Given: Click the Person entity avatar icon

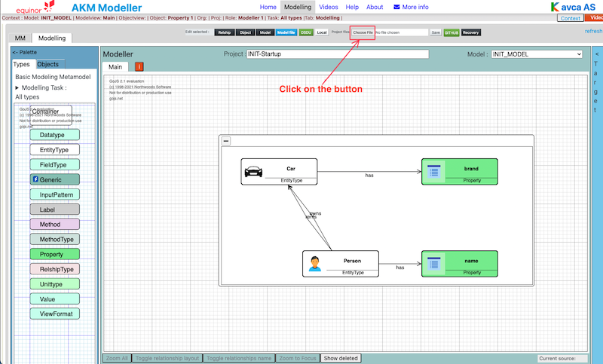Looking at the screenshot, I should click(x=315, y=264).
